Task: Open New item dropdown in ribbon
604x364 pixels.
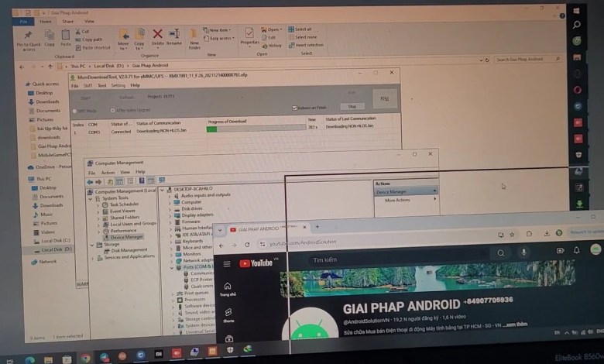Action: click(x=217, y=30)
